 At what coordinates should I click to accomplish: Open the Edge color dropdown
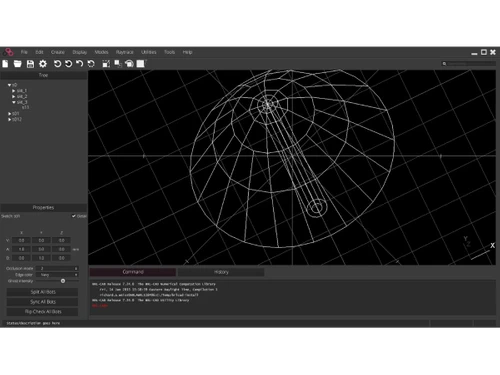tap(57, 275)
